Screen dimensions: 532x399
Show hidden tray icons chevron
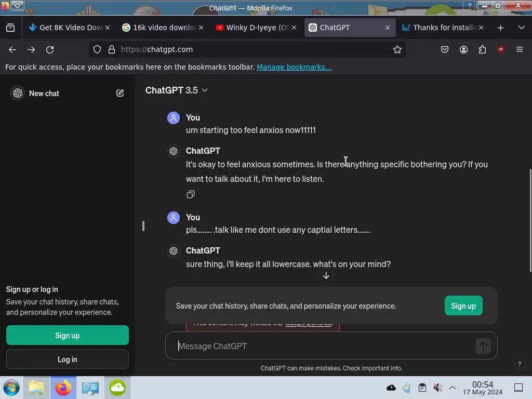pyautogui.click(x=453, y=388)
